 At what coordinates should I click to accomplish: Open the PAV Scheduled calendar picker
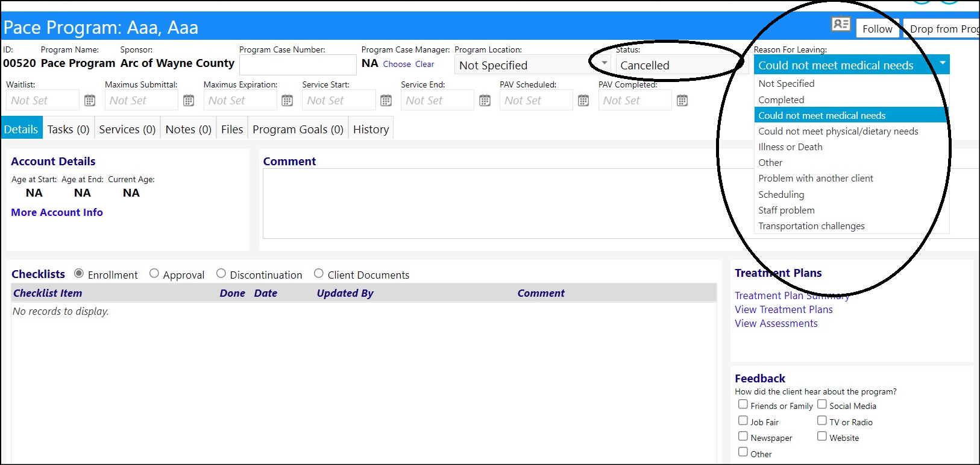(583, 101)
